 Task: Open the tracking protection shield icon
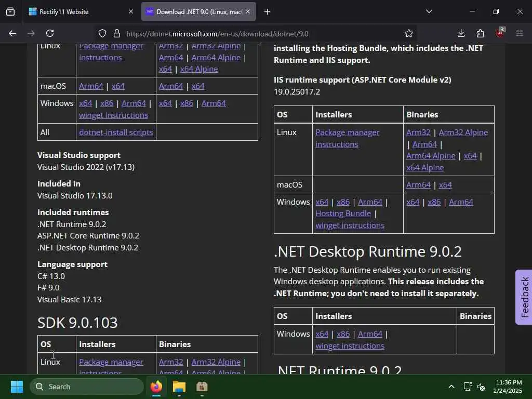(102, 34)
